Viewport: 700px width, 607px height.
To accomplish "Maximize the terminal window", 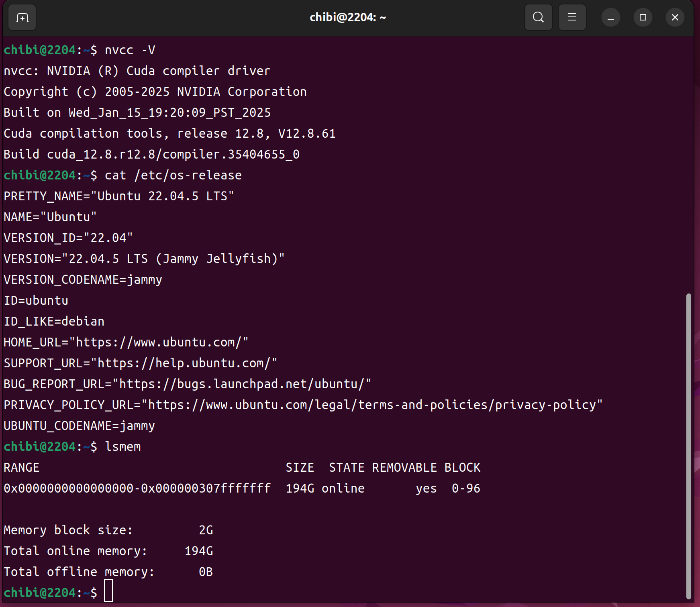I will point(643,18).
